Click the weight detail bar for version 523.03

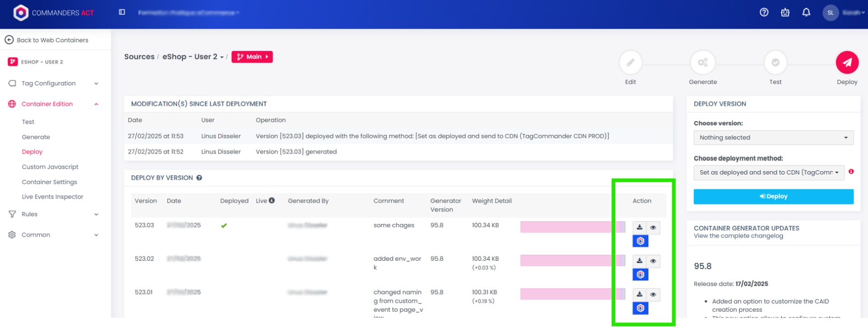point(572,227)
